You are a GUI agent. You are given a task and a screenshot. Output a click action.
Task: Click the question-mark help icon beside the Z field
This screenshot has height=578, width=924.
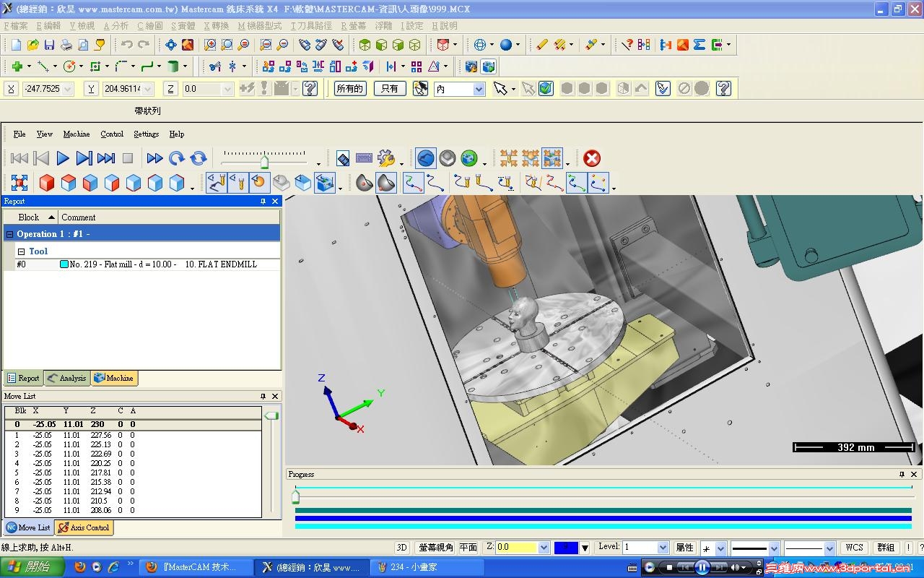click(x=310, y=89)
